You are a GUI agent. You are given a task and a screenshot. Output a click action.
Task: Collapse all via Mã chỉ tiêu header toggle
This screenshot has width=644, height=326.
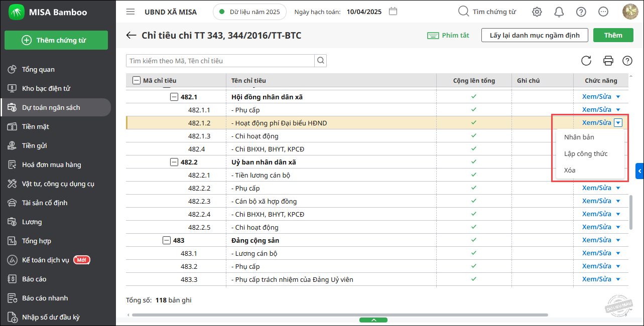pyautogui.click(x=137, y=80)
